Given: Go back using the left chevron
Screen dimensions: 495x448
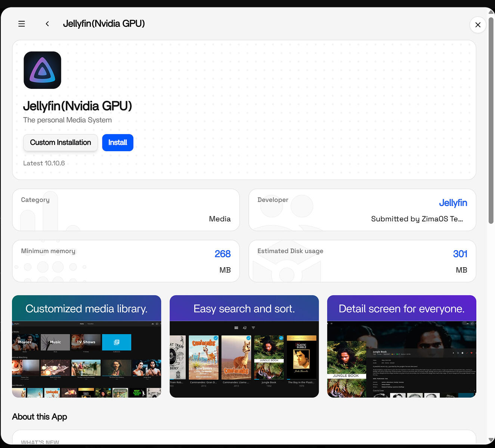Looking at the screenshot, I should point(47,24).
